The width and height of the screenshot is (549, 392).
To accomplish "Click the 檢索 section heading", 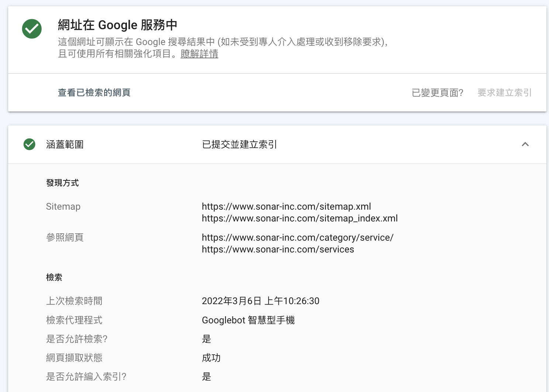I will (x=54, y=278).
